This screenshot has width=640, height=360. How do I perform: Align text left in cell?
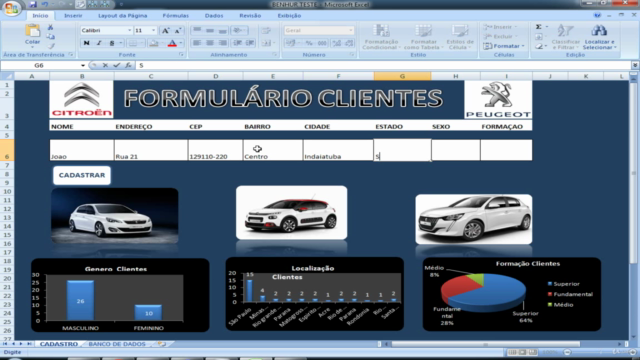tap(197, 43)
